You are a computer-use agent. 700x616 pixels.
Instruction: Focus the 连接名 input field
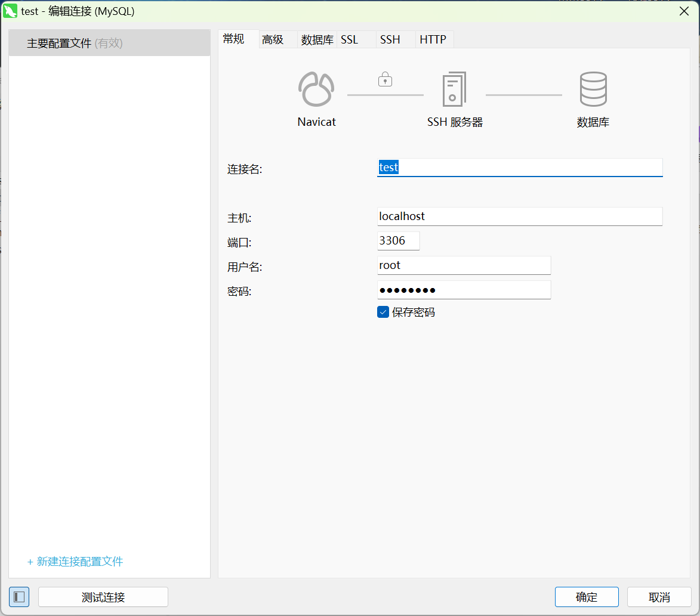[520, 168]
